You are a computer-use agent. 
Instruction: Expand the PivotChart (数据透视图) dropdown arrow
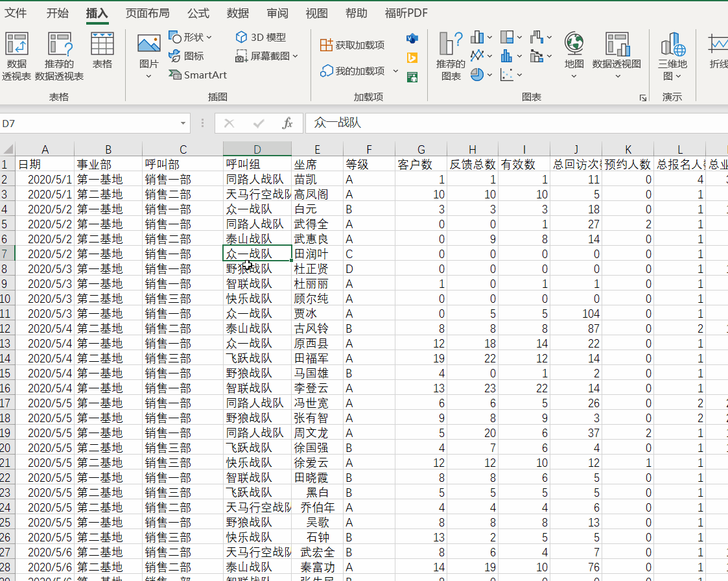point(618,76)
